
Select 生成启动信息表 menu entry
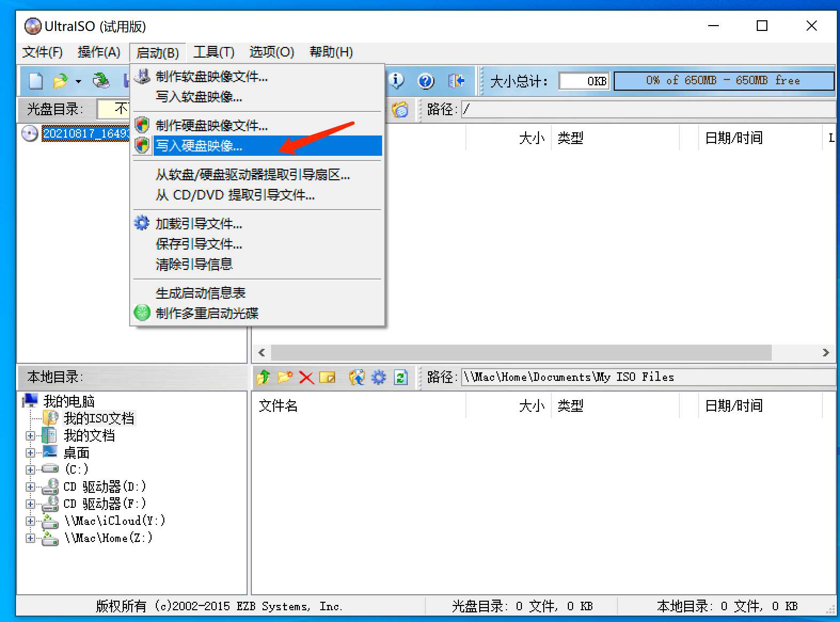(x=257, y=293)
